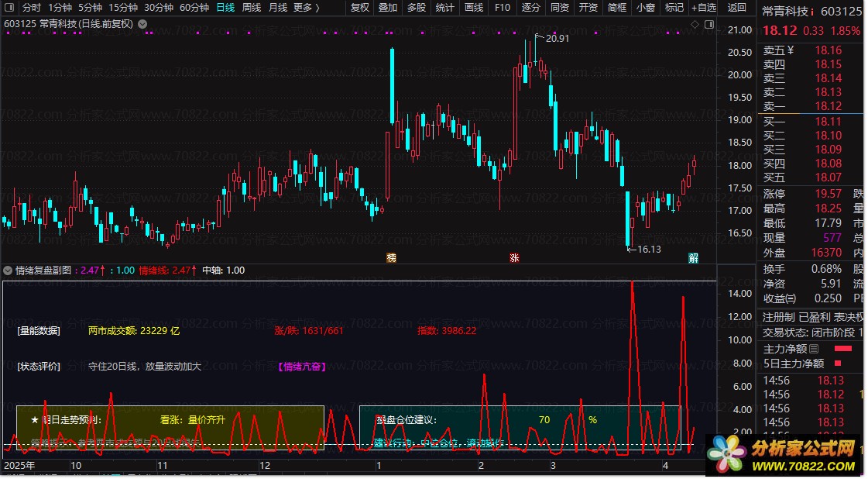Click the 买一 price 18.11

829,122
